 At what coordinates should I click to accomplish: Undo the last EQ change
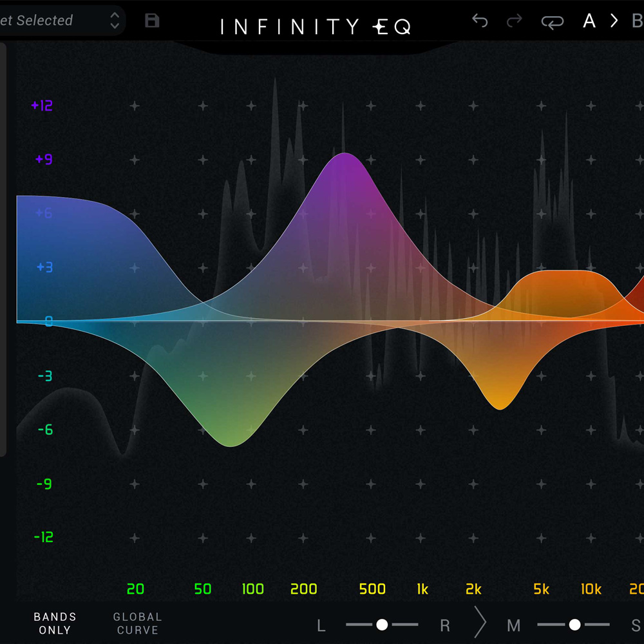480,21
